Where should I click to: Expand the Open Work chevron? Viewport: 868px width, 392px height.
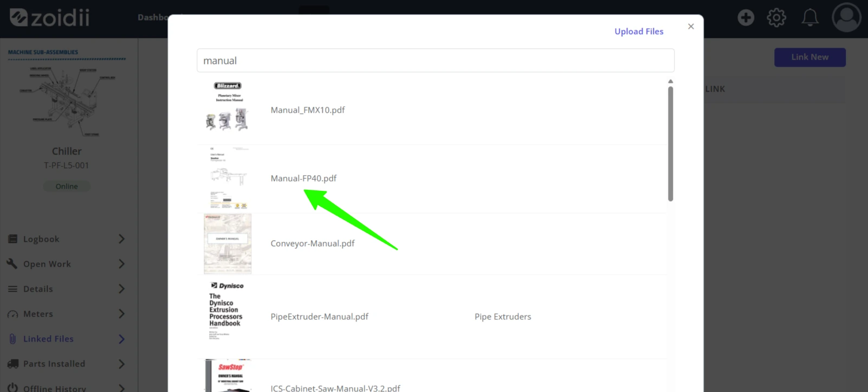point(121,264)
